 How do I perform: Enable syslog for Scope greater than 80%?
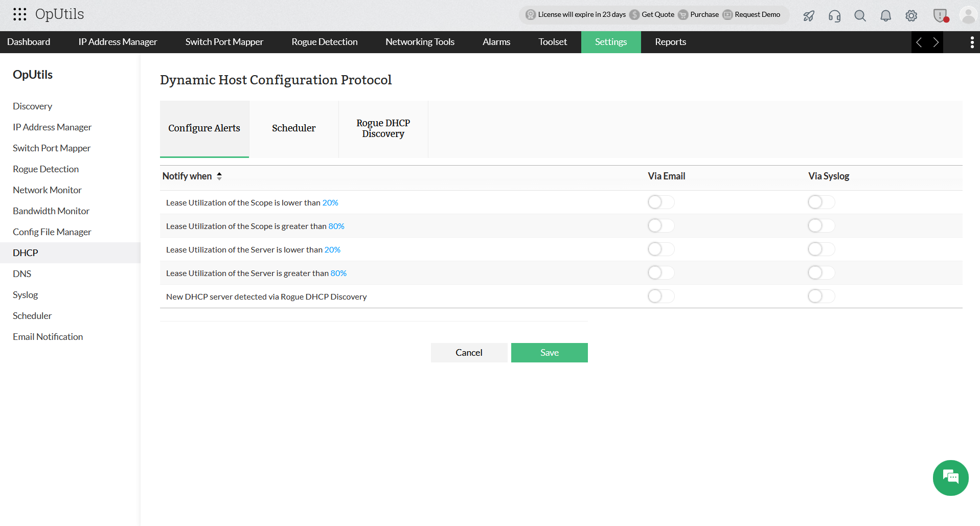(x=821, y=226)
